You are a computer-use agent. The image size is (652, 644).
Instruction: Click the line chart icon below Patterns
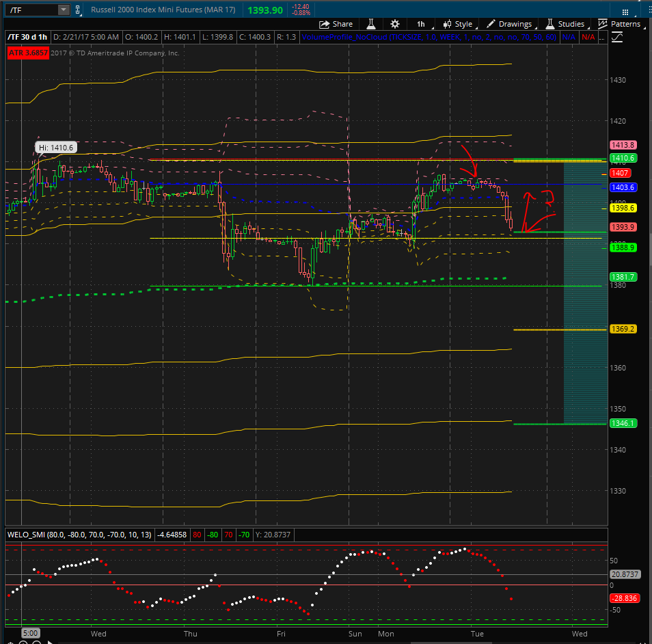coord(617,38)
